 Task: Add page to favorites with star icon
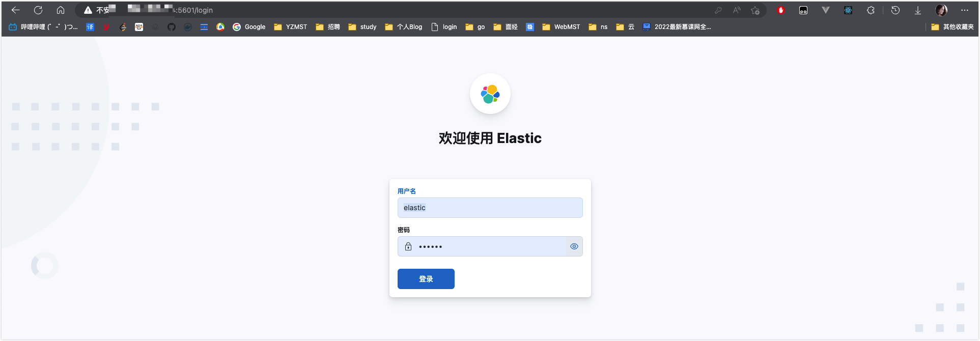pyautogui.click(x=755, y=10)
